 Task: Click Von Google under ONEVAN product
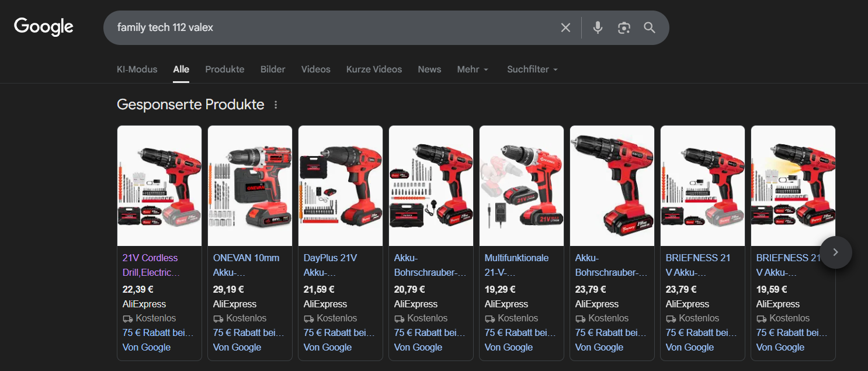(x=237, y=347)
